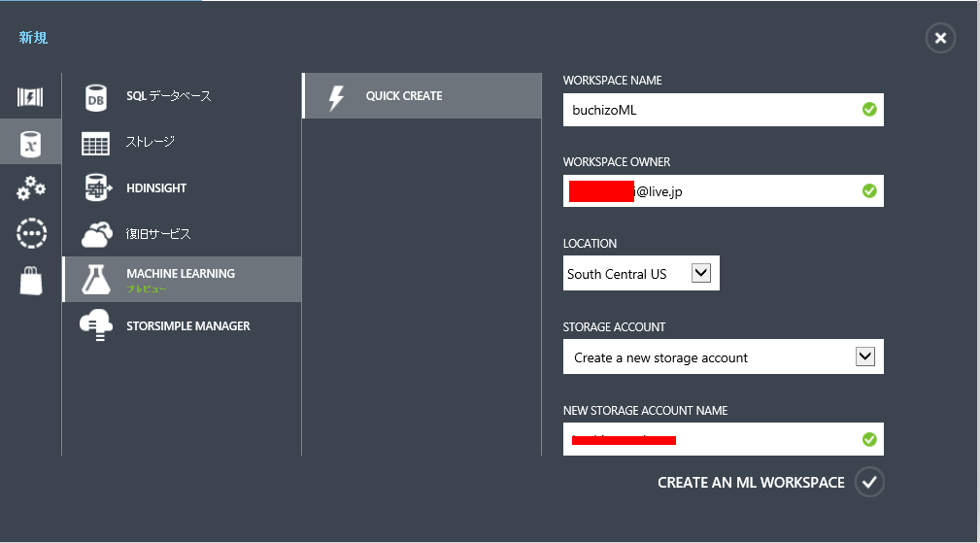Click the SQL database cylinder icon
Screen dimensions: 980x543
point(96,96)
